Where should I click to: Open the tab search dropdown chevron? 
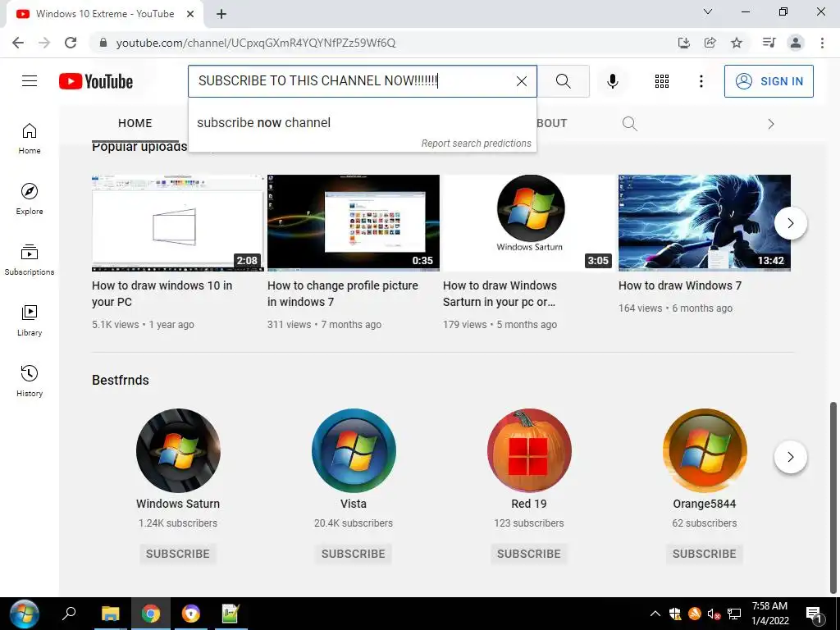coord(708,11)
